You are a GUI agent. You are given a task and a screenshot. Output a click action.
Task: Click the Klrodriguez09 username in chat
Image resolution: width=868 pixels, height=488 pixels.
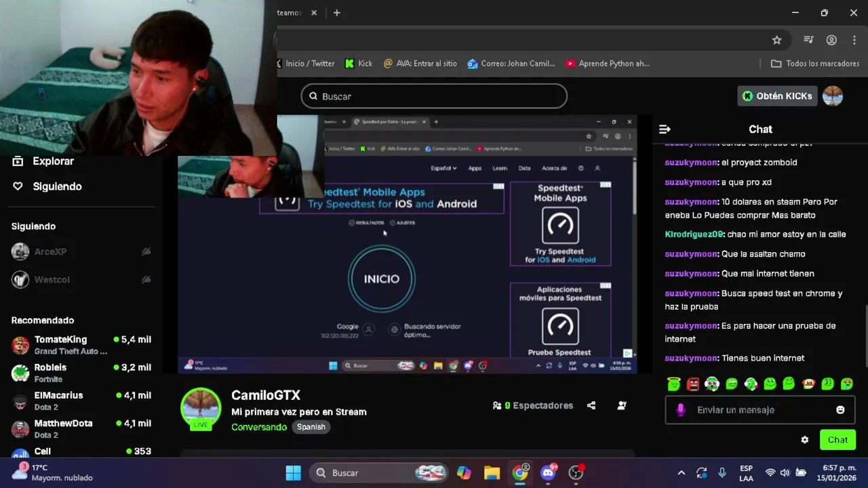click(694, 235)
